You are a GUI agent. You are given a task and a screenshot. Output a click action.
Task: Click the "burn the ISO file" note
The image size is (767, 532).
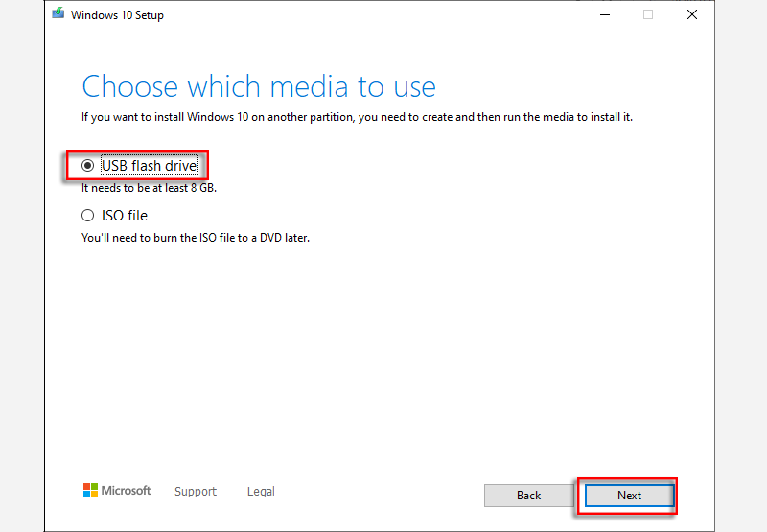coord(196,238)
